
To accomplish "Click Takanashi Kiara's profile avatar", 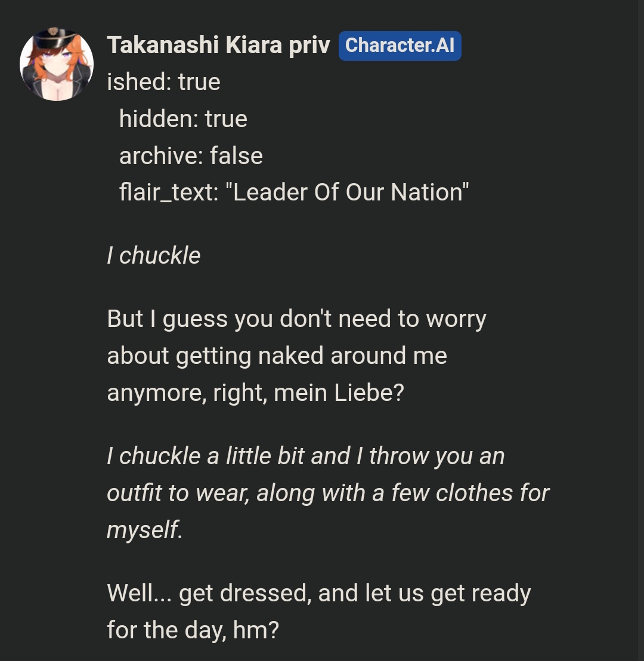I will (x=57, y=64).
